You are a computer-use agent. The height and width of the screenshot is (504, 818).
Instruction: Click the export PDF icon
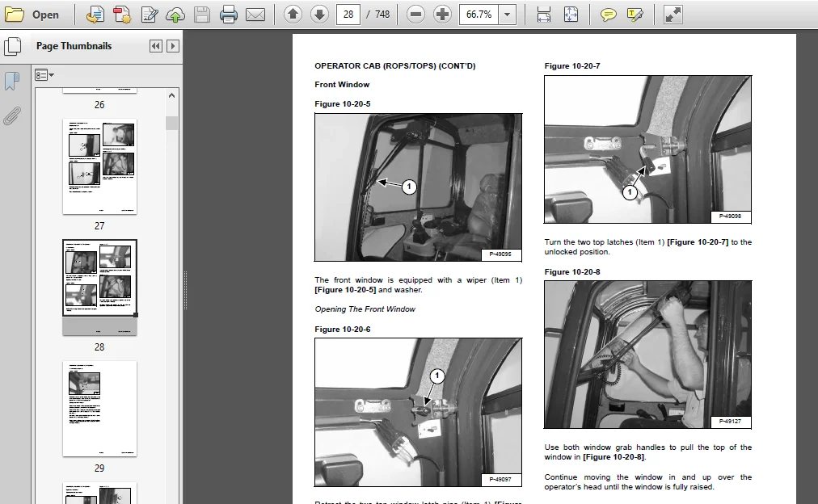click(x=95, y=15)
